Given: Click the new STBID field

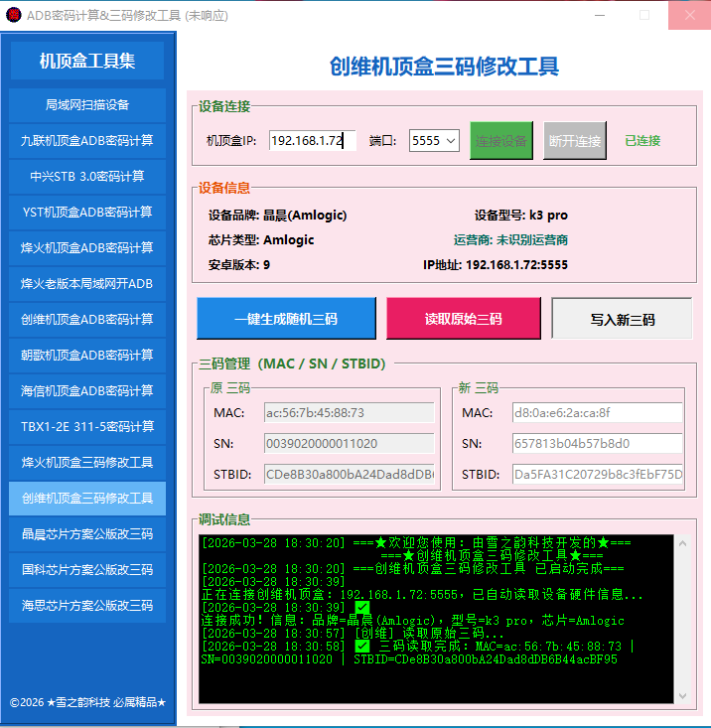Looking at the screenshot, I should point(597,474).
